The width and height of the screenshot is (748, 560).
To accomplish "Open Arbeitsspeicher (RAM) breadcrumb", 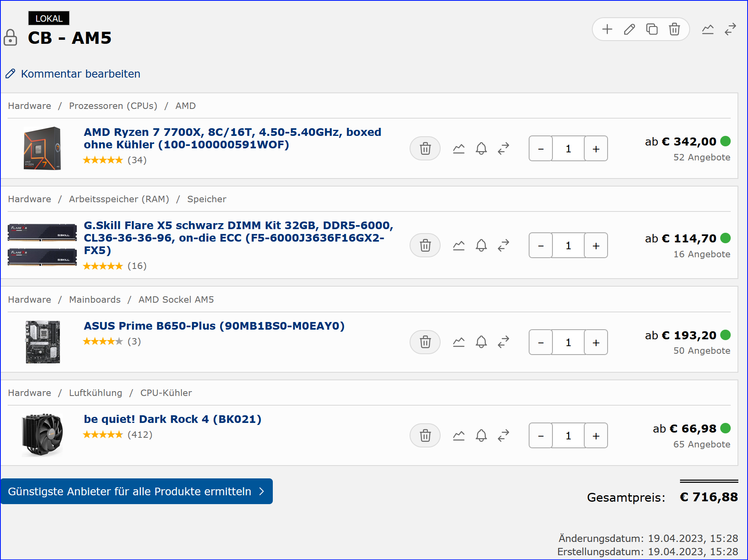I will coord(119,199).
